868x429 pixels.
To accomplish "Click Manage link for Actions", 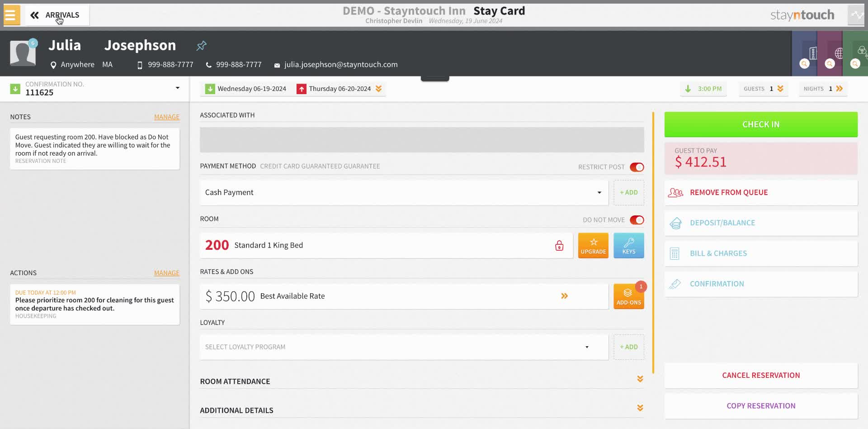I will tap(167, 273).
